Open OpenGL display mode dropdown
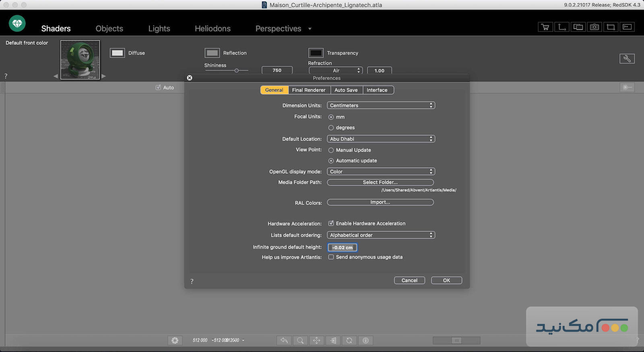Screen dimensions: 644x352 point(381,171)
